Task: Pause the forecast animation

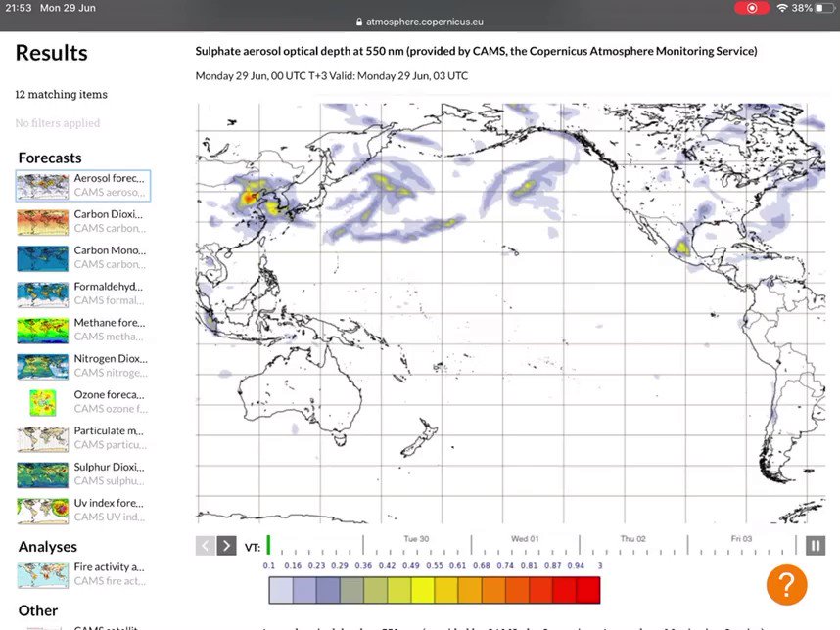Action: click(816, 546)
